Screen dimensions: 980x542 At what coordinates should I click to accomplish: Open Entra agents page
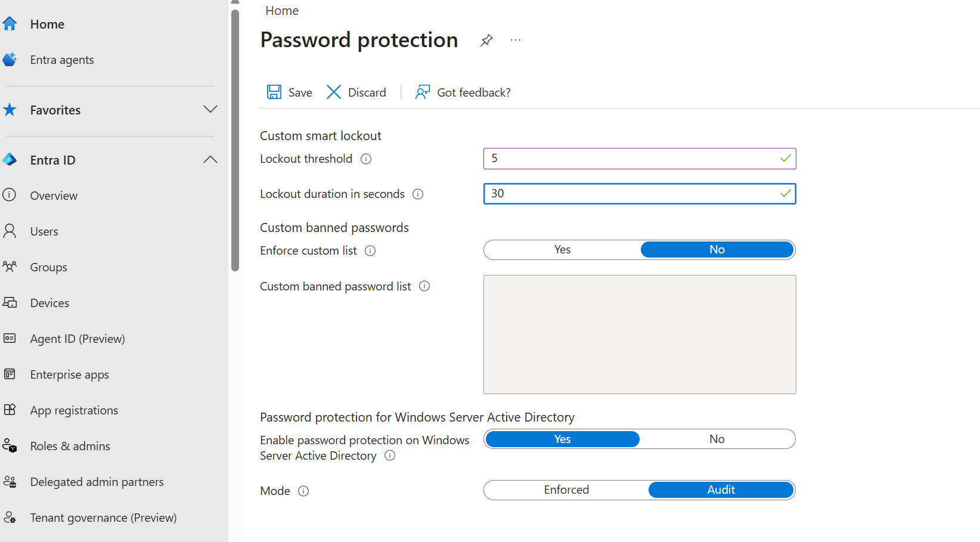tap(62, 60)
